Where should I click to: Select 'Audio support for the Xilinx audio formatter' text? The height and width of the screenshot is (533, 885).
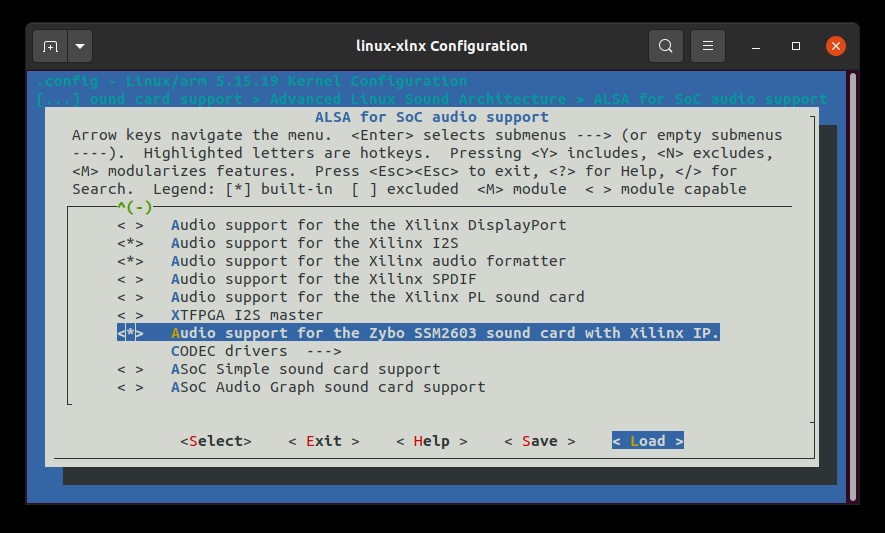click(369, 261)
